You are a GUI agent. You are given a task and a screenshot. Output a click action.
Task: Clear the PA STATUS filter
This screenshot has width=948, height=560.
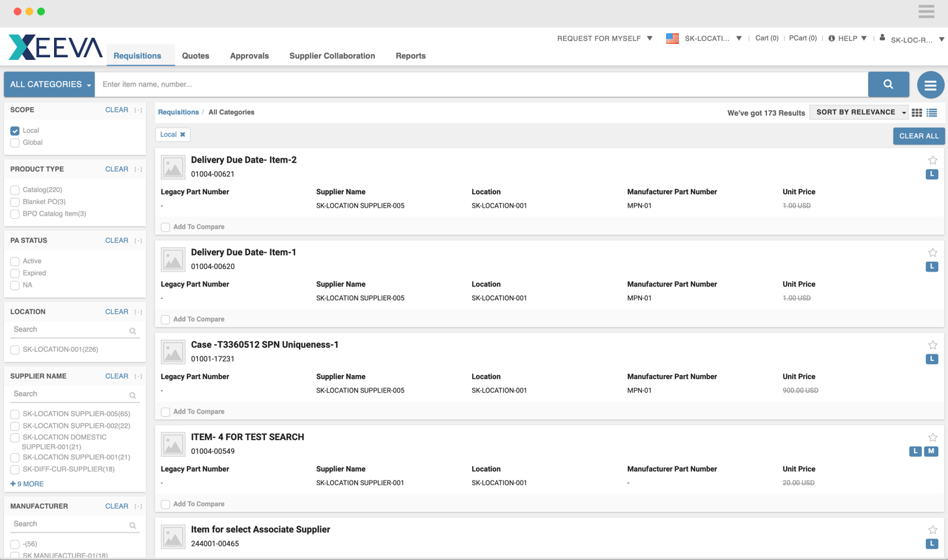pos(117,241)
